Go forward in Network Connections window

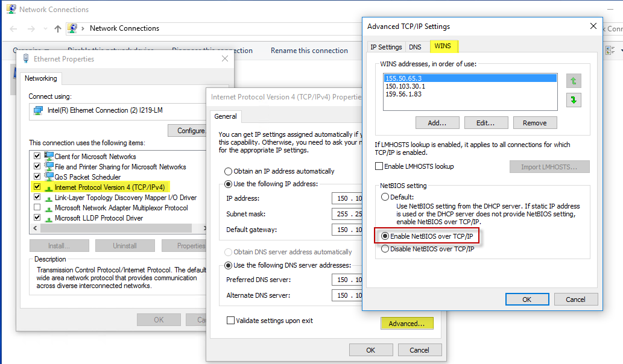point(31,28)
